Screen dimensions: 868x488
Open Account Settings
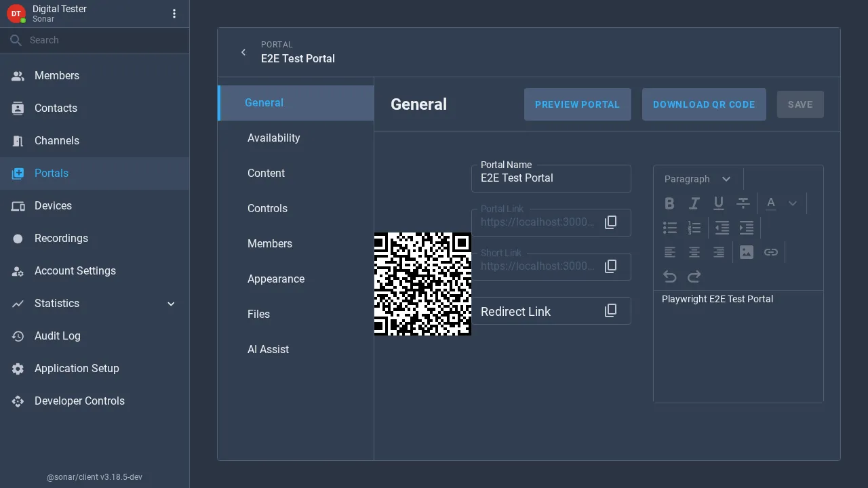(95, 271)
